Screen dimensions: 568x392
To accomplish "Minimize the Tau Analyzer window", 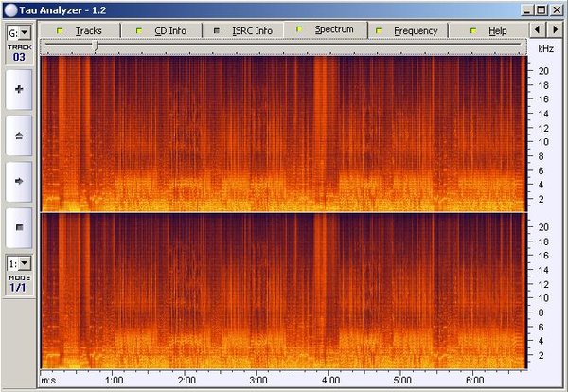I will click(527, 10).
